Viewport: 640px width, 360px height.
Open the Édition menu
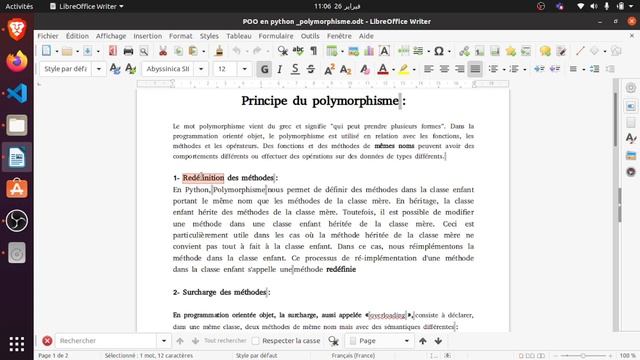point(77,36)
